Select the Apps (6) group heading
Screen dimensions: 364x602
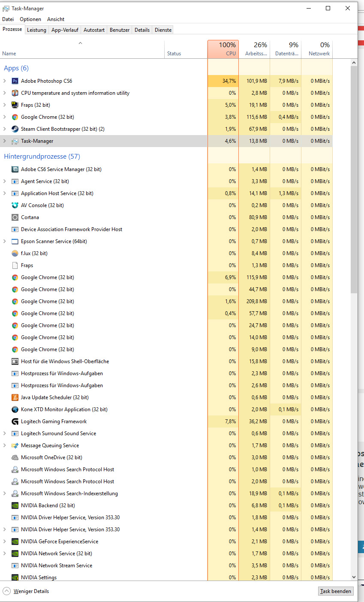[16, 68]
